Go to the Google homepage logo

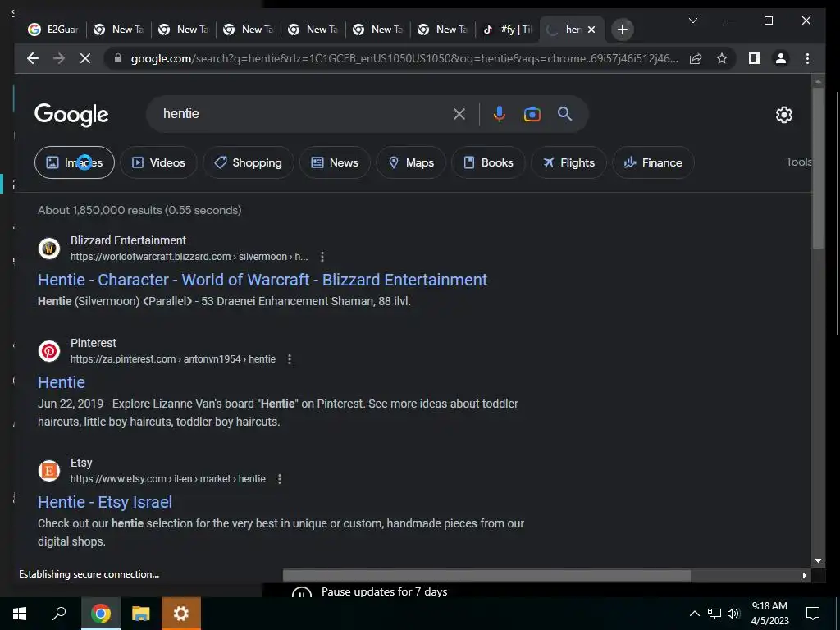(x=71, y=115)
